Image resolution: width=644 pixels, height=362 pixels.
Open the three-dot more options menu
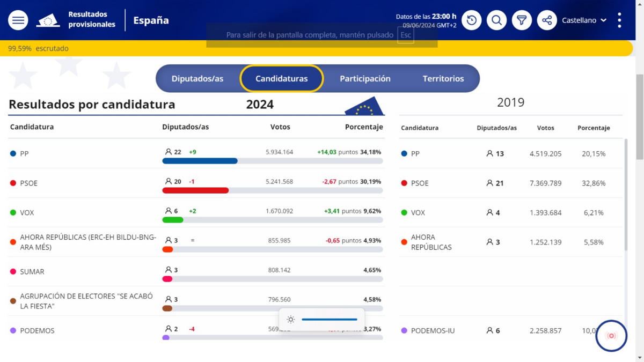click(x=619, y=20)
